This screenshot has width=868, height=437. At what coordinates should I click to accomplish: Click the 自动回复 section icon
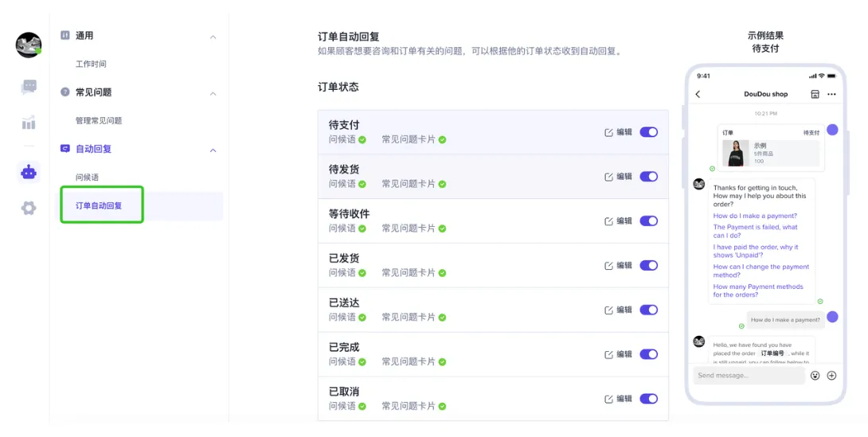(65, 148)
